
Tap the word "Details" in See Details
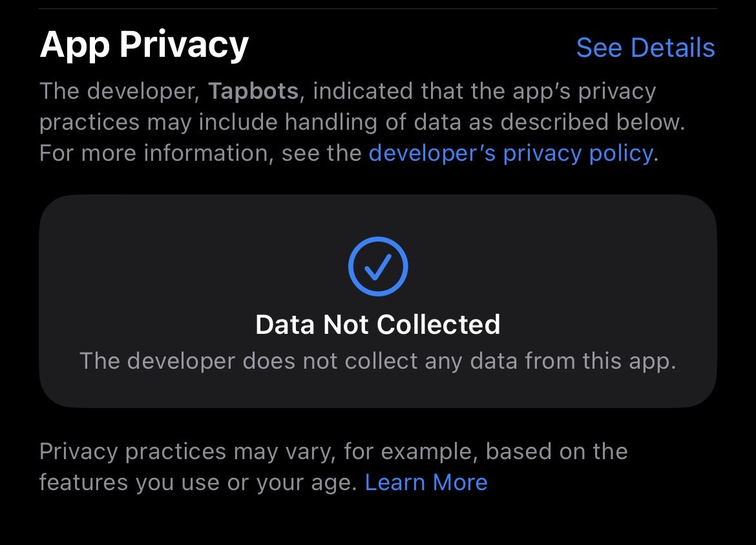[673, 48]
